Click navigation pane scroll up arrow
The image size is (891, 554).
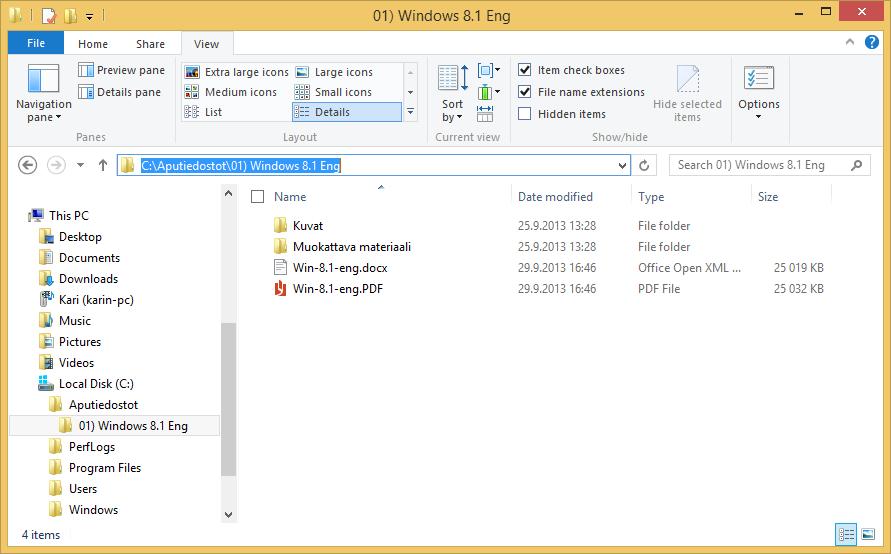228,194
